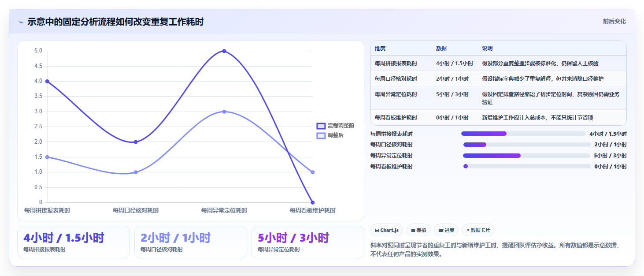Viewport: 644px width, 276px height.
Task: Click the 流程调整前 legend text
Action: pos(341,126)
